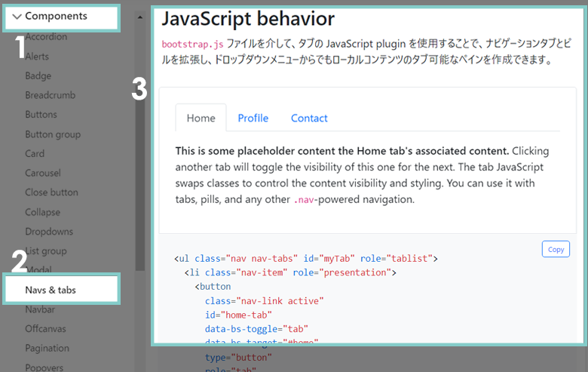Go to Badge component page
This screenshot has height=372, width=588.
click(38, 75)
